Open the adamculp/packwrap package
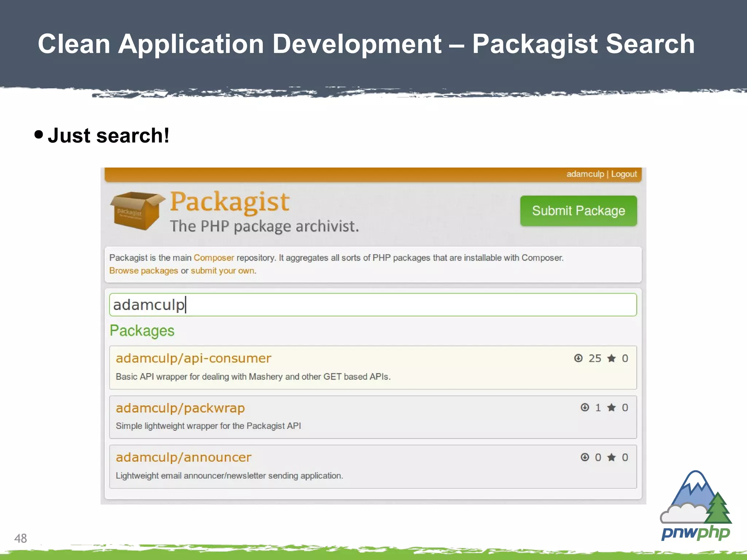 (180, 408)
